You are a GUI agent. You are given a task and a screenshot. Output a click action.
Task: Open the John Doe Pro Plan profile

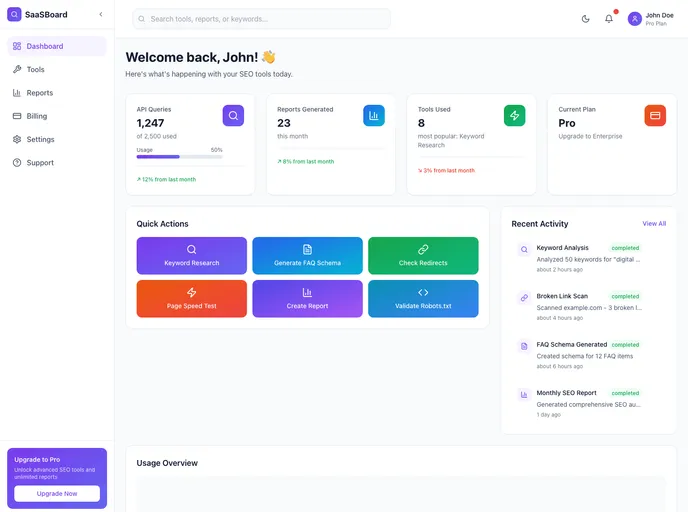pos(651,19)
